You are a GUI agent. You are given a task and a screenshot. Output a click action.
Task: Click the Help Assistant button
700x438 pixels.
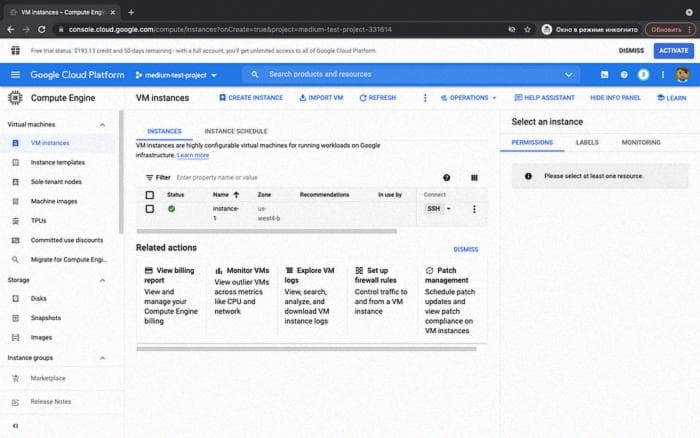point(545,98)
